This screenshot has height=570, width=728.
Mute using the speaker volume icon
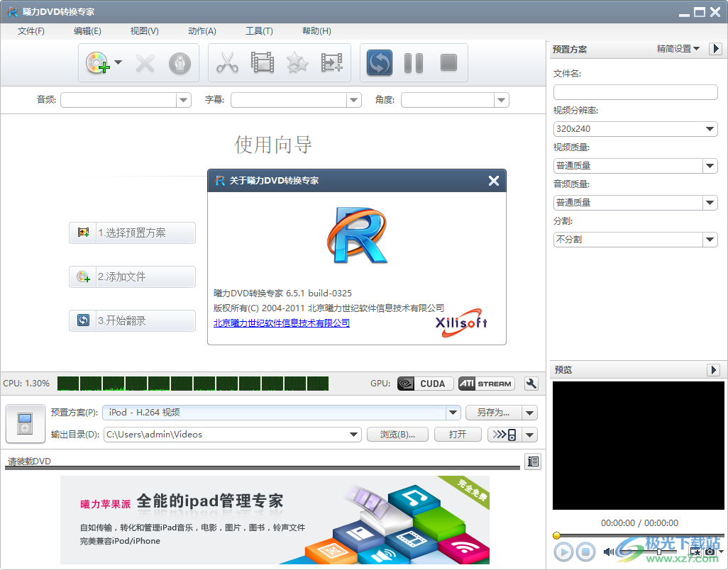(608, 552)
